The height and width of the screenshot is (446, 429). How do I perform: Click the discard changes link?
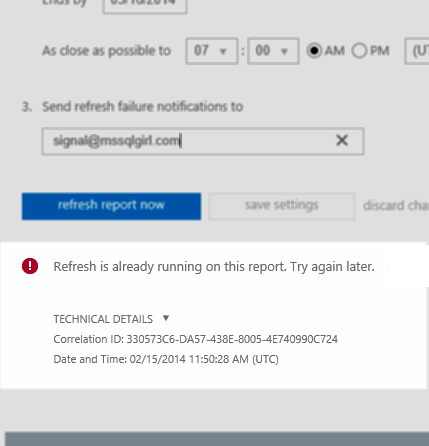396,206
